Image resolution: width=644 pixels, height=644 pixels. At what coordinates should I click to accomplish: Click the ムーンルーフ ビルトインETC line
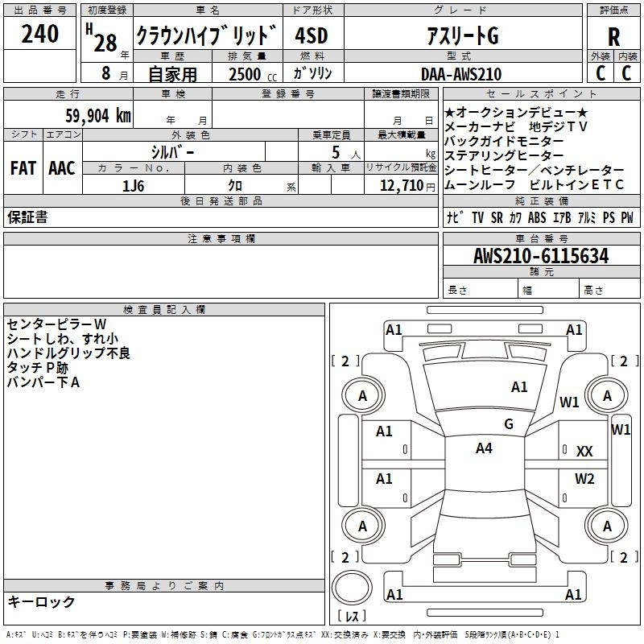(x=534, y=184)
